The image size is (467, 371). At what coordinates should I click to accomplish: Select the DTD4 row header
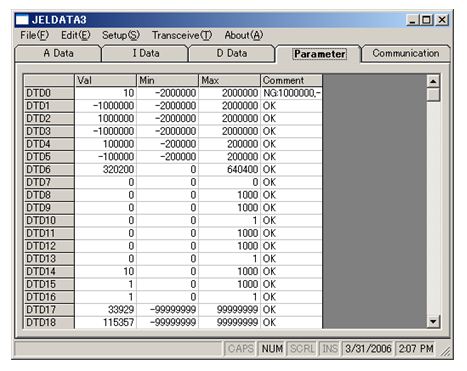click(49, 144)
